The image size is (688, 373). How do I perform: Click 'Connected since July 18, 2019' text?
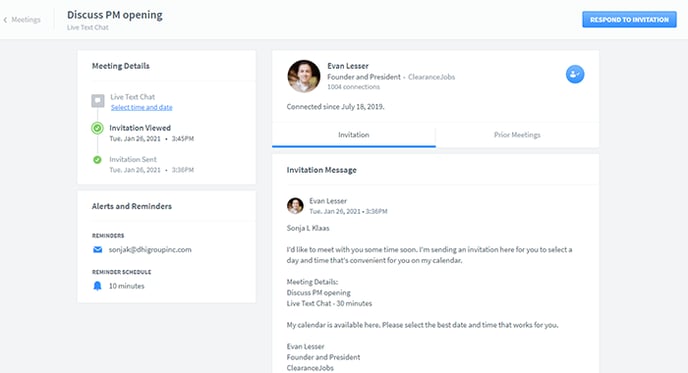[335, 107]
